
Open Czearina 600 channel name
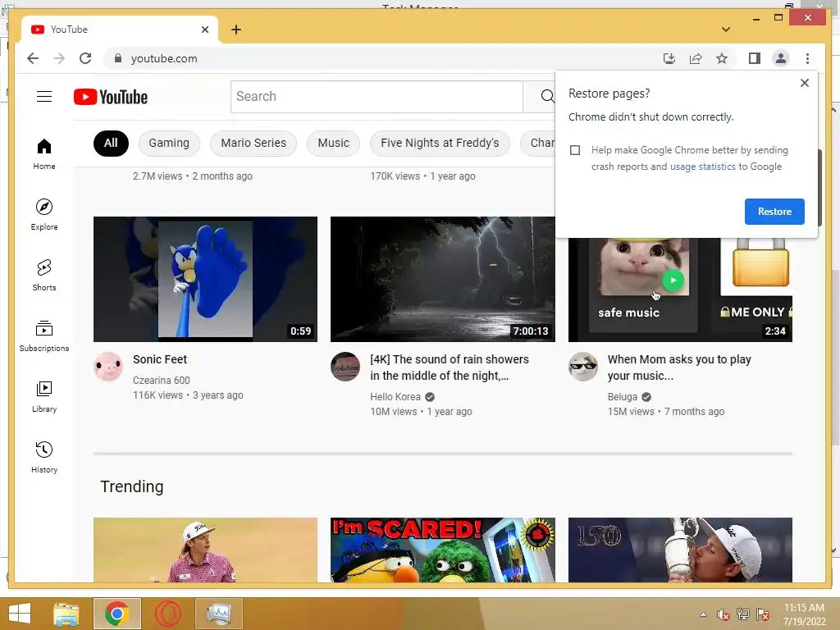tap(162, 381)
